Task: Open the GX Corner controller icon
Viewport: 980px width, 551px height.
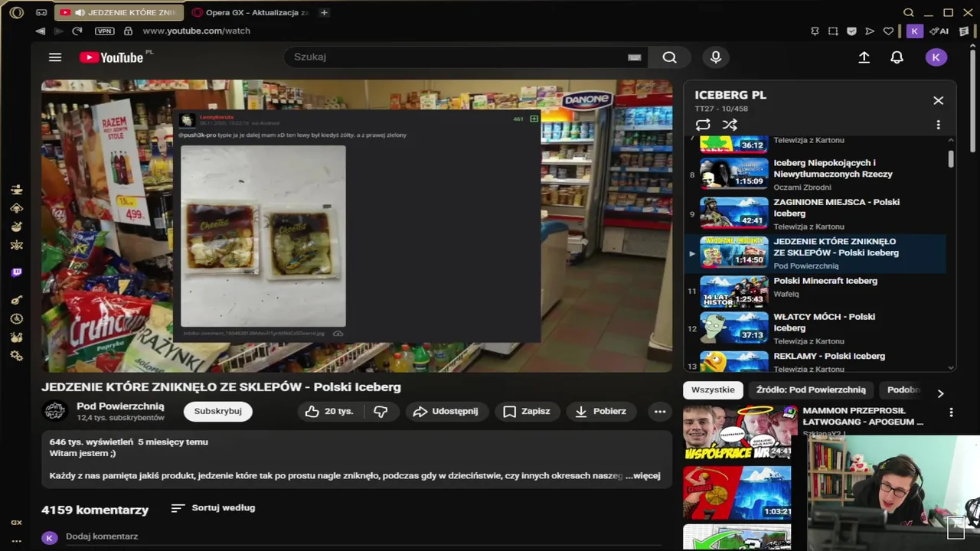Action: (x=41, y=12)
